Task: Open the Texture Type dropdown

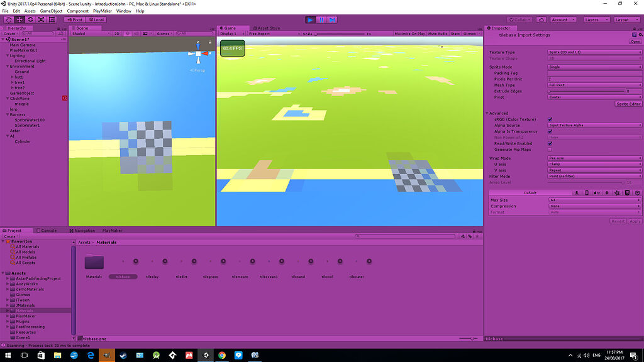Action: pyautogui.click(x=594, y=53)
